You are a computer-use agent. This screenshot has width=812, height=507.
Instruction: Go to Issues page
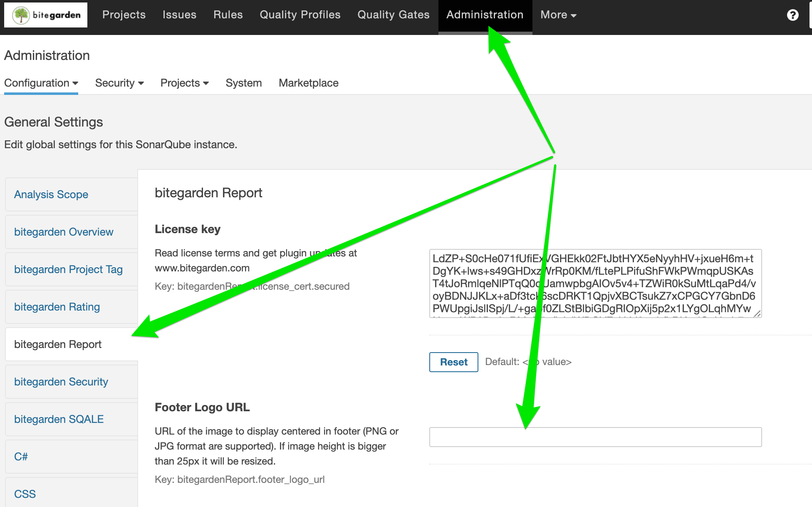pyautogui.click(x=179, y=15)
